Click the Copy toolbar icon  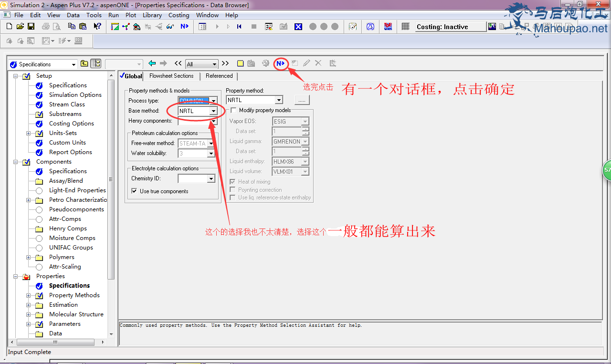tap(72, 27)
